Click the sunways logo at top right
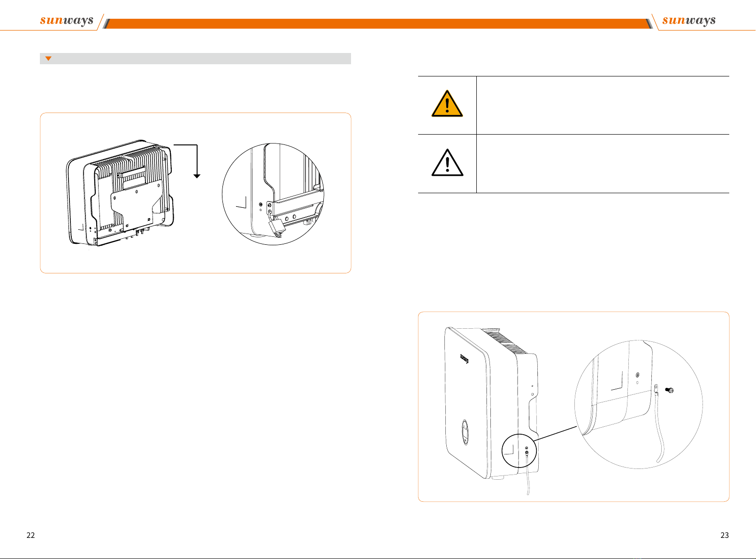The width and height of the screenshot is (756, 559). [689, 20]
